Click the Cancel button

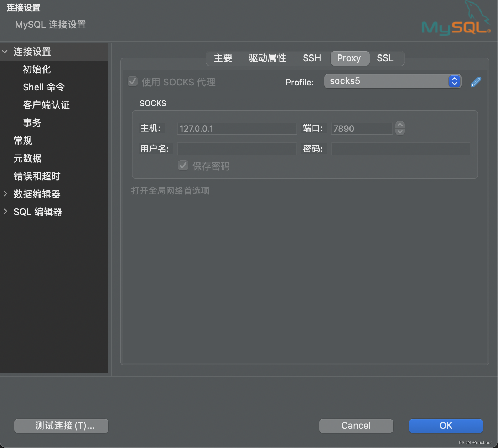coord(356,426)
